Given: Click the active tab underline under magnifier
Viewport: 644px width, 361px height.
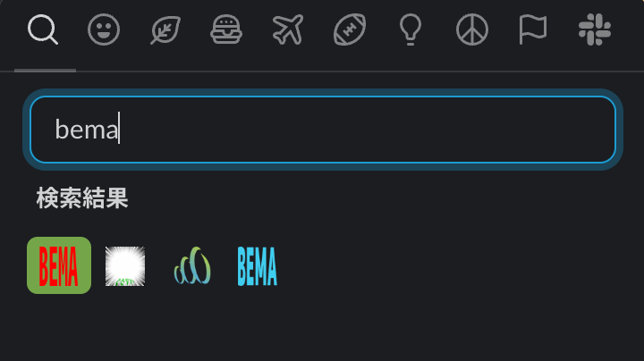Looking at the screenshot, I should [45, 71].
